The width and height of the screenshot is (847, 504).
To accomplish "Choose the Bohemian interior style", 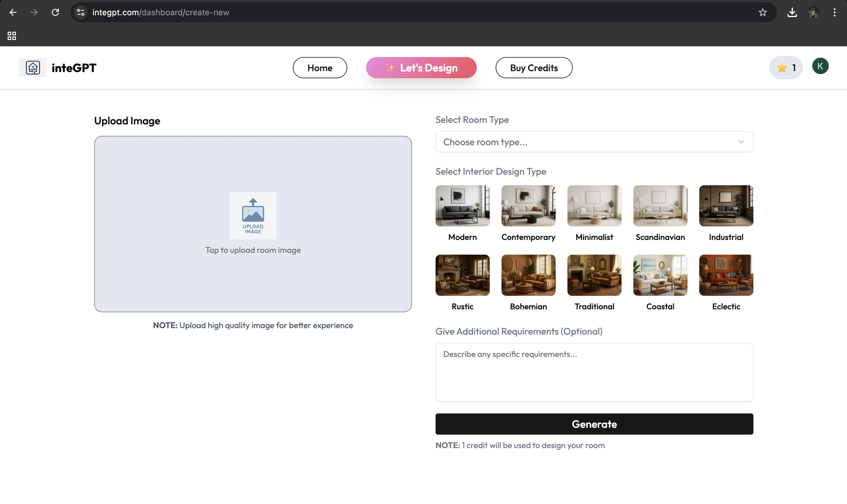I will coord(528,275).
